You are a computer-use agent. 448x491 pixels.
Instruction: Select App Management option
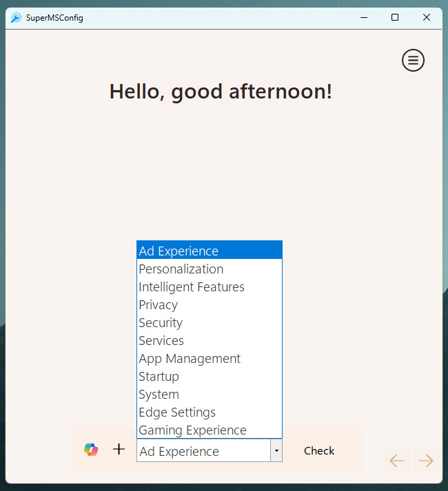point(210,358)
